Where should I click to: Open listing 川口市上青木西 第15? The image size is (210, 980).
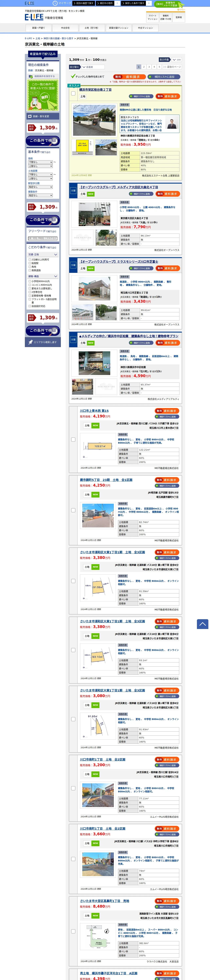pos(94,411)
